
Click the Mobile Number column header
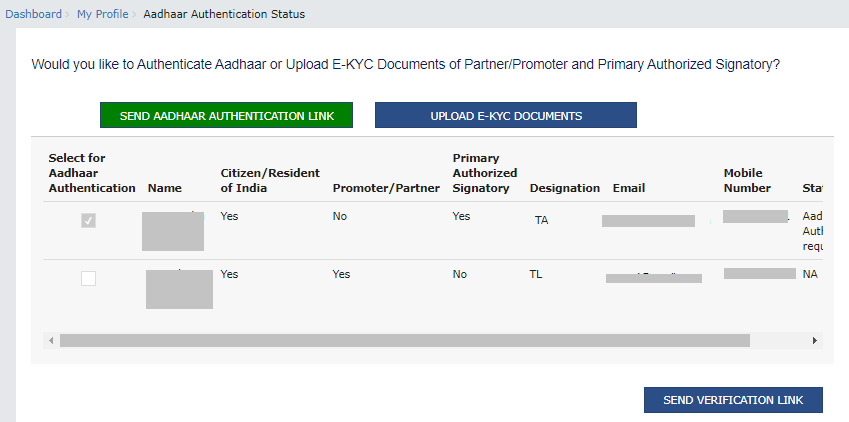[747, 180]
